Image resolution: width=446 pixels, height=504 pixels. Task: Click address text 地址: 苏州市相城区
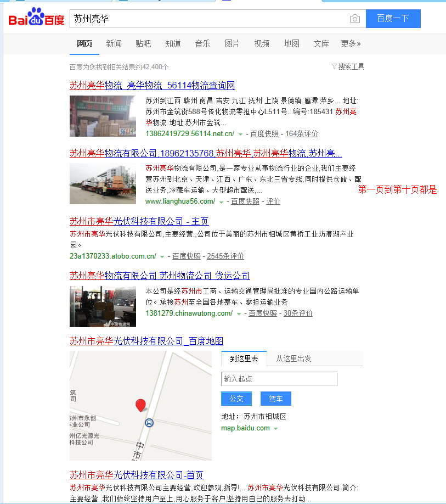tap(253, 417)
